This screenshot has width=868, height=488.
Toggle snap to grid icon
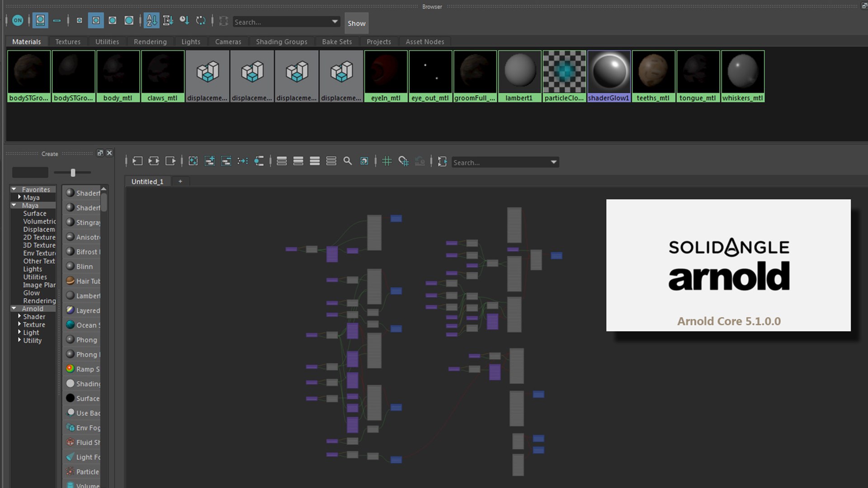pyautogui.click(x=403, y=161)
